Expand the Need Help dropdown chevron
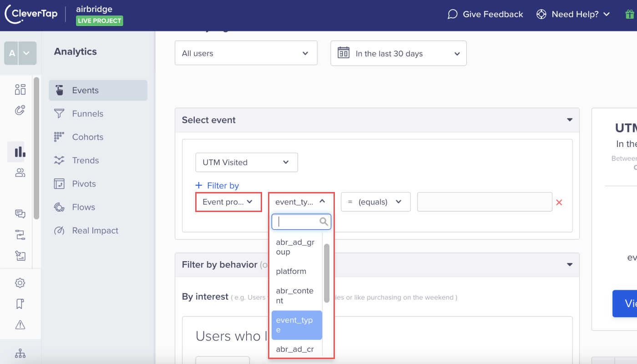This screenshot has height=364, width=637. (606, 14)
